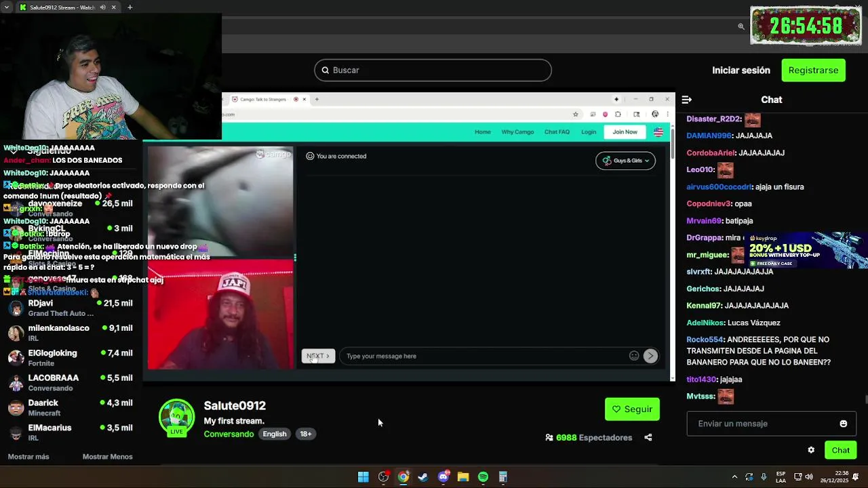
Task: Open LACOBRAAA channel in the sidebar
Action: 71,383
